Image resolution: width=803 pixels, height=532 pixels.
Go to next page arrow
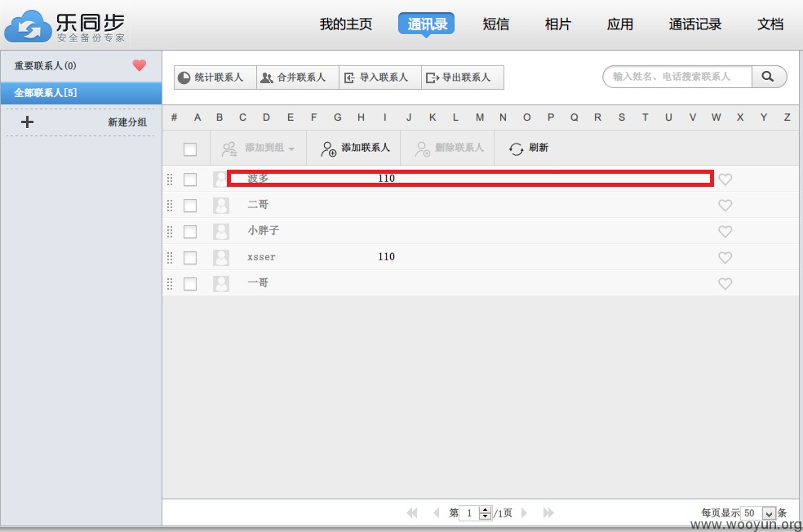pyautogui.click(x=524, y=512)
